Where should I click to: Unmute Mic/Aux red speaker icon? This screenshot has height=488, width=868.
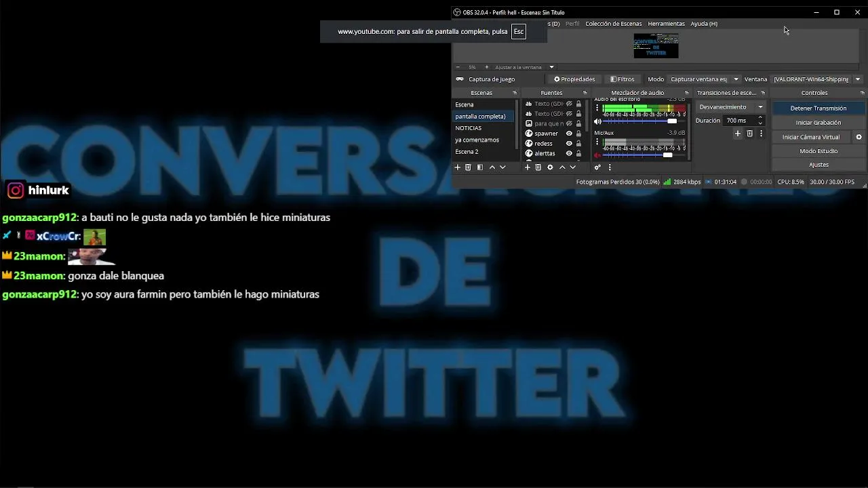click(597, 155)
